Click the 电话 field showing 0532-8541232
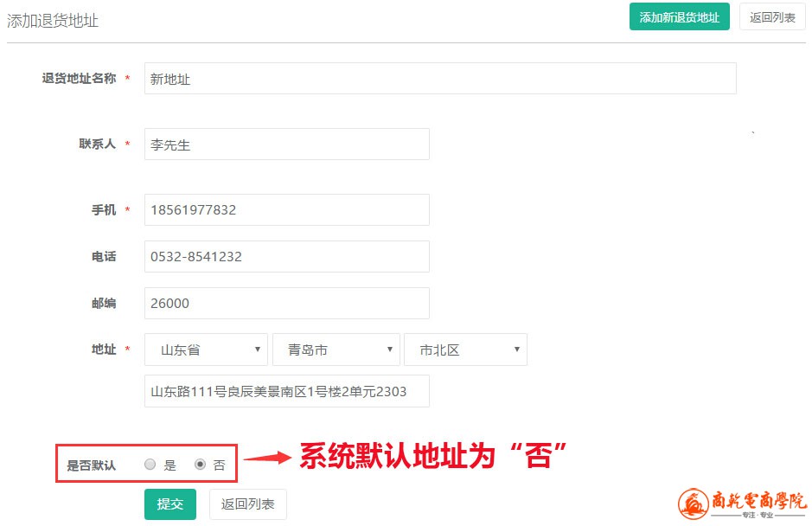The height and width of the screenshot is (526, 812). 286,257
